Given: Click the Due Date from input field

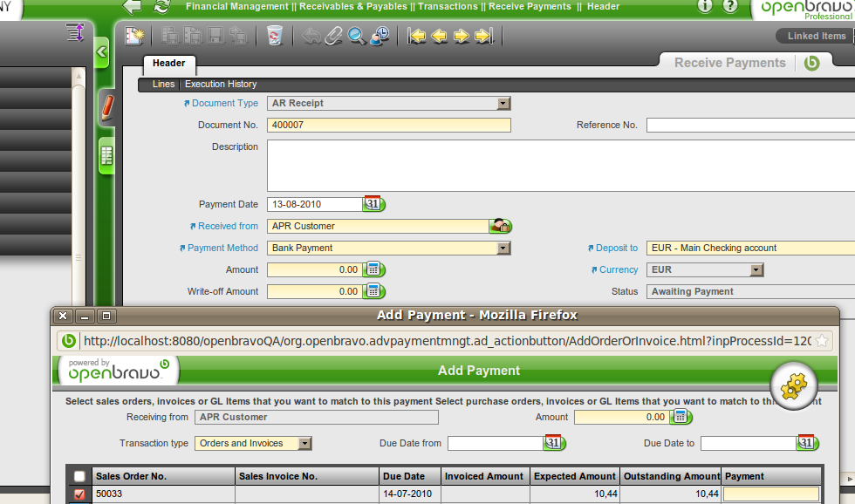Looking at the screenshot, I should (496, 443).
